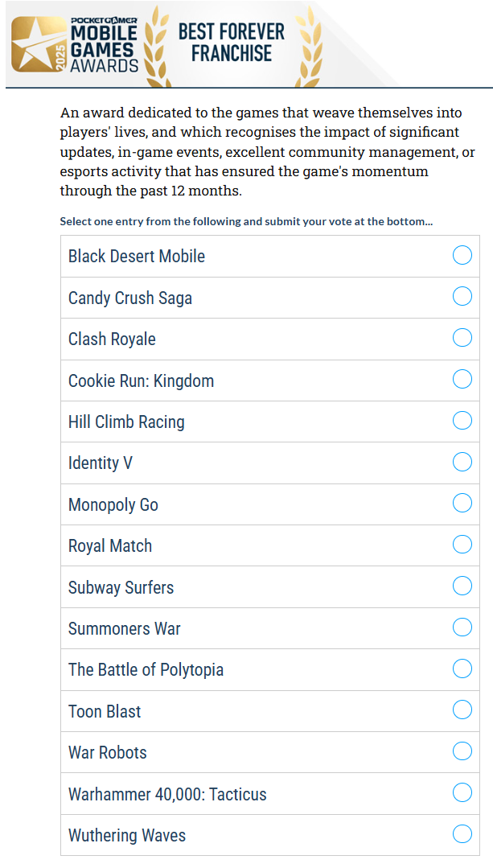Click the Toon Blast entry label
Screen dimensions: 493x868
(105, 711)
